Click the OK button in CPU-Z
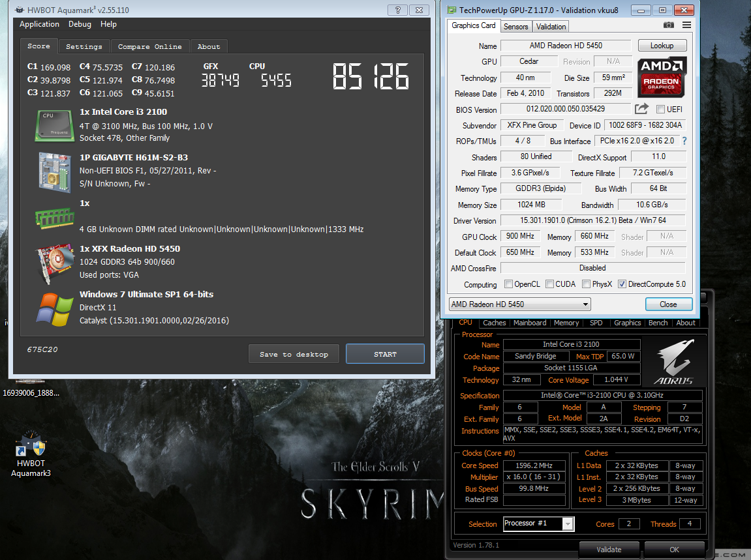Image resolution: width=751 pixels, height=560 pixels. pos(675,549)
